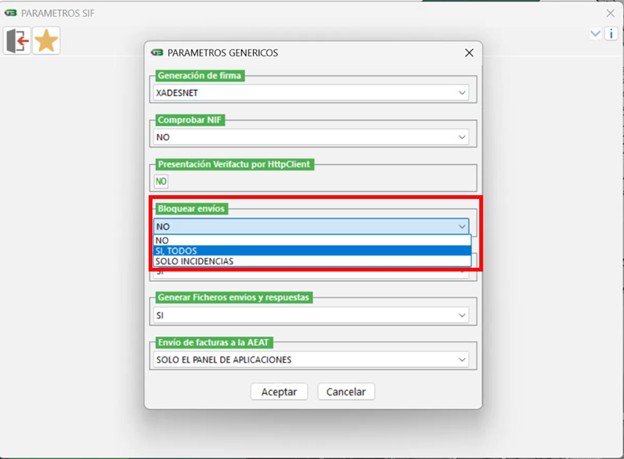This screenshot has width=624, height=459.
Task: Open the Generación de firma dropdown
Action: pos(461,93)
